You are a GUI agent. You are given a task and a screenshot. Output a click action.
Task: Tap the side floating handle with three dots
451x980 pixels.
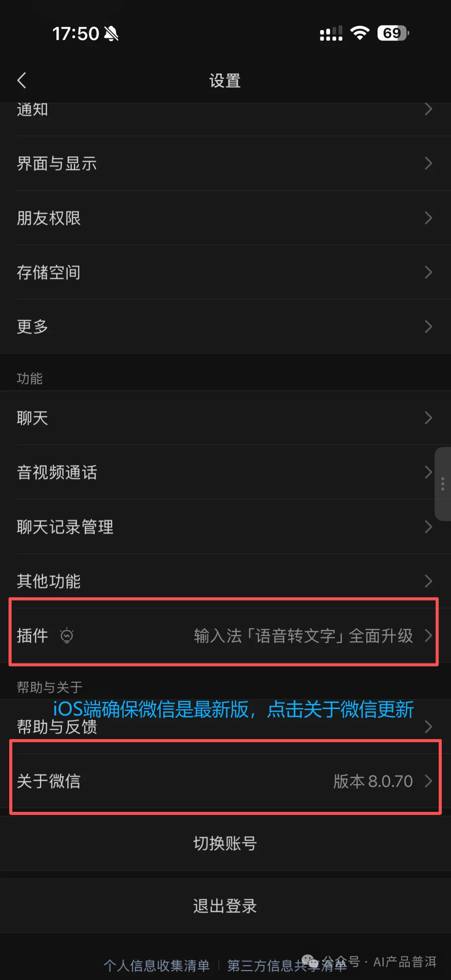(x=443, y=484)
